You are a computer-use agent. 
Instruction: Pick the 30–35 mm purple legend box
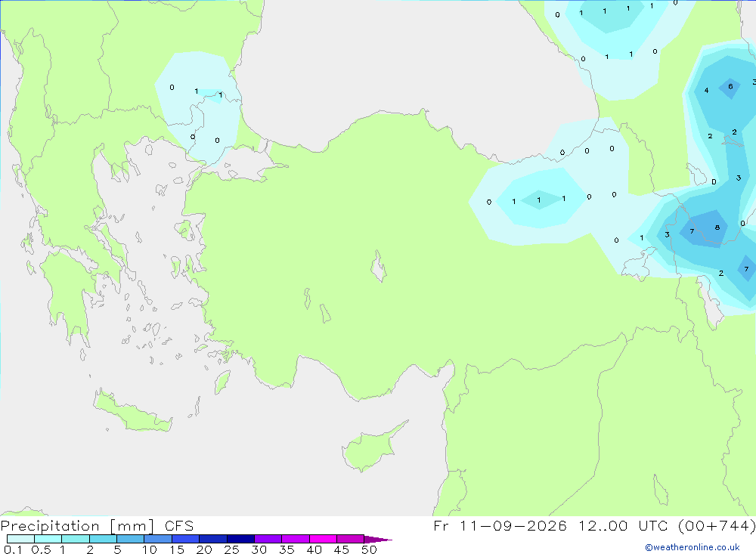(268, 539)
